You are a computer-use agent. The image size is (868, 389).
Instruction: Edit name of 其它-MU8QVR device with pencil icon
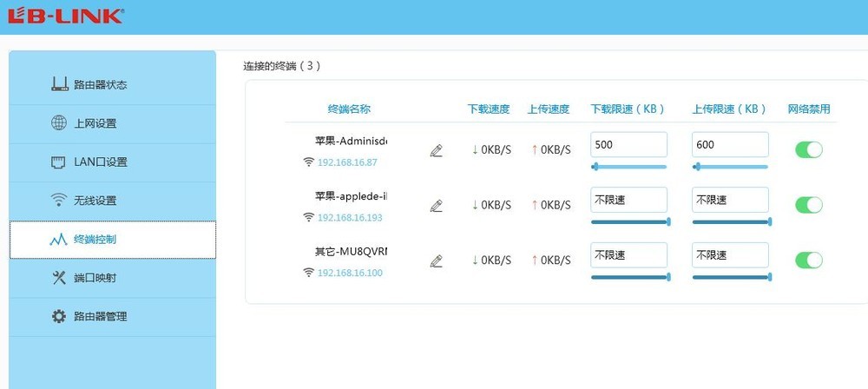coord(437,260)
